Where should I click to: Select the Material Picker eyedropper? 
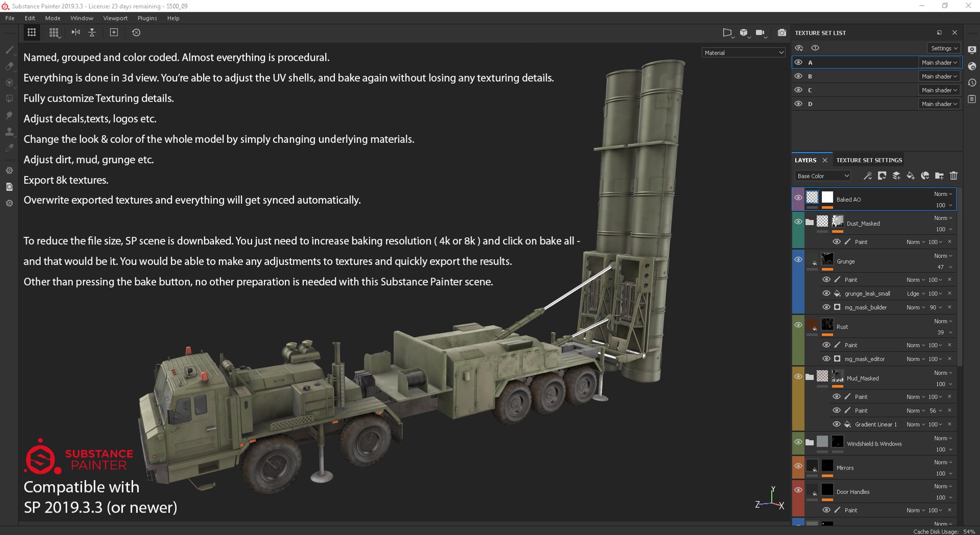(9, 148)
